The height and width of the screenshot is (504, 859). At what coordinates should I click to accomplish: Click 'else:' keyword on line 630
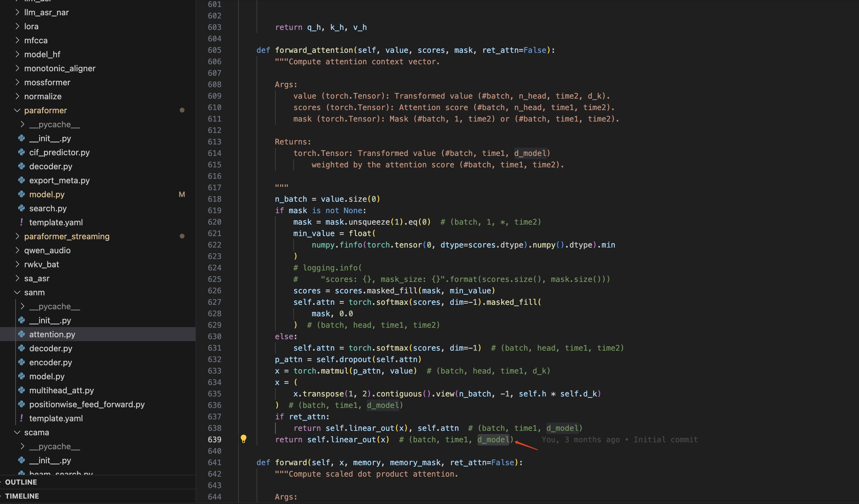tap(286, 336)
